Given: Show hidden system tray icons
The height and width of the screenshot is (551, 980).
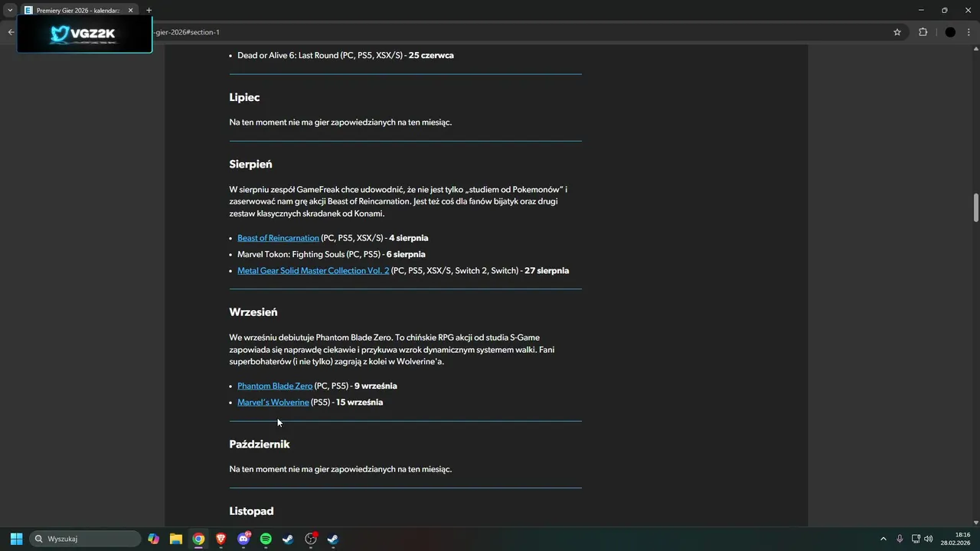Looking at the screenshot, I should point(883,539).
